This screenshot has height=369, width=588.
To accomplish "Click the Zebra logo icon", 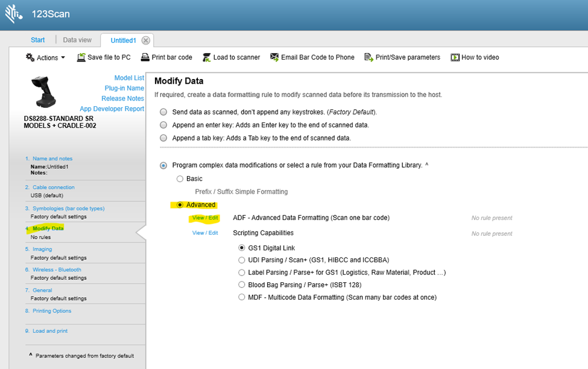I will coord(13,14).
